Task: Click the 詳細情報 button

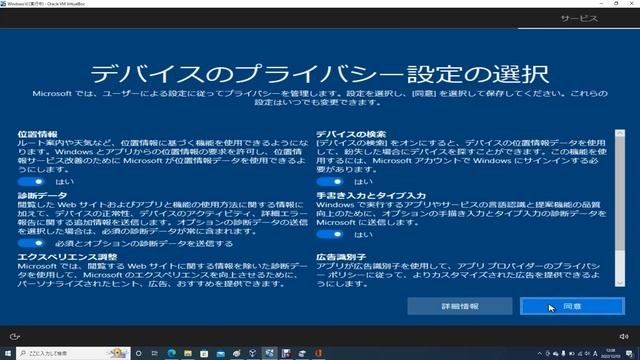Action: tap(460, 306)
